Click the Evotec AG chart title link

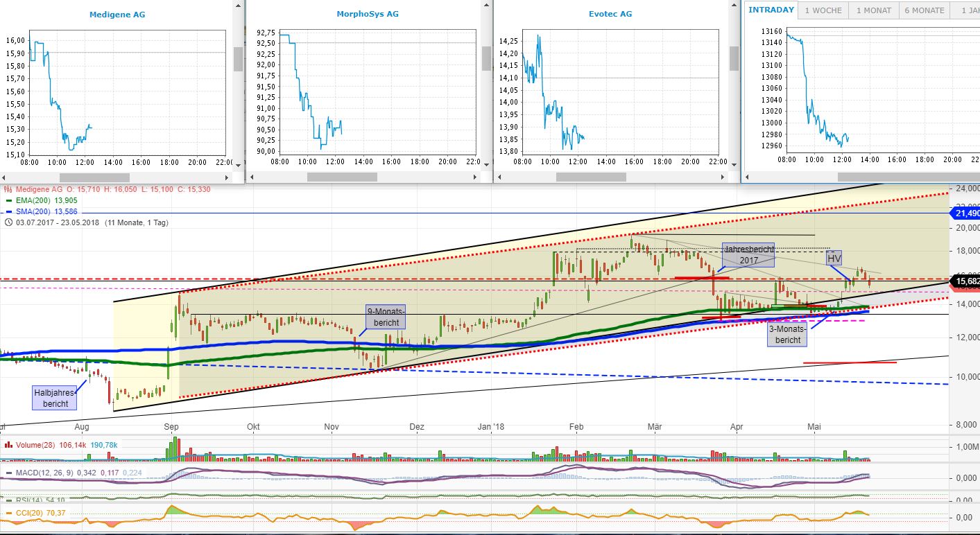(609, 13)
